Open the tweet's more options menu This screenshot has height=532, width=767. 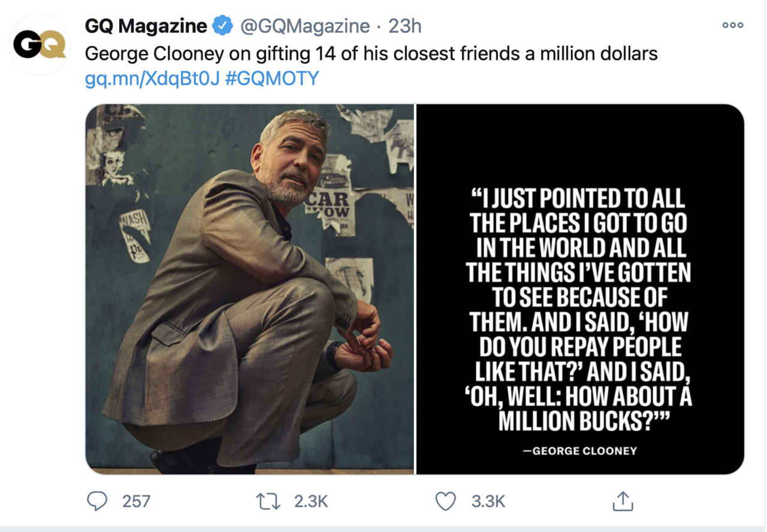[732, 25]
